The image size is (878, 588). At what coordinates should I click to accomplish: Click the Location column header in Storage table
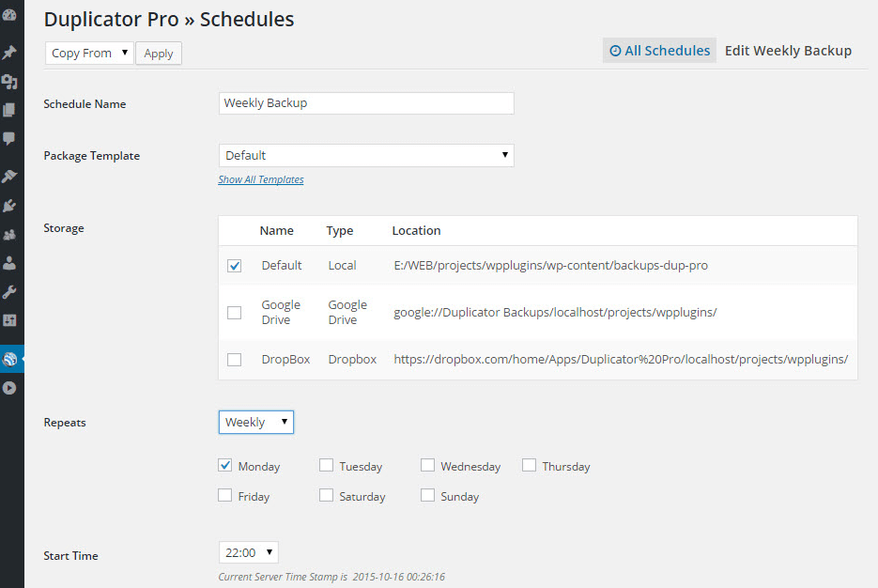(416, 231)
